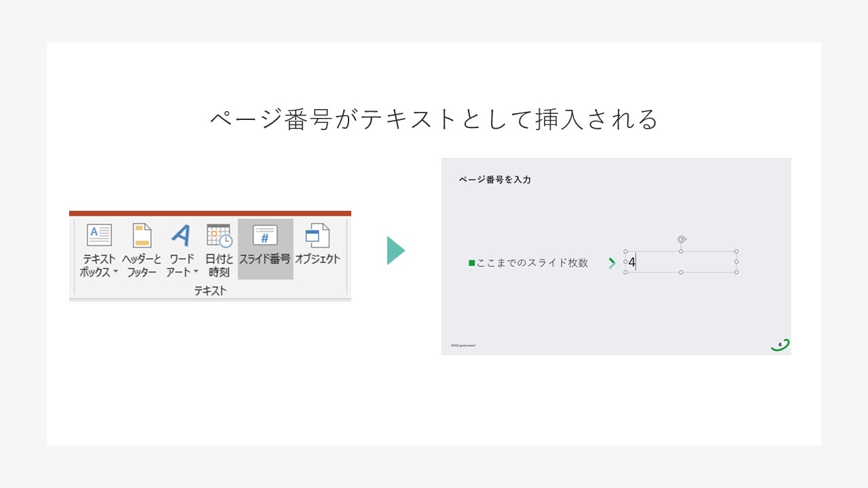Image resolution: width=868 pixels, height=488 pixels.
Task: Click the slide number 4 in corner
Action: [780, 345]
